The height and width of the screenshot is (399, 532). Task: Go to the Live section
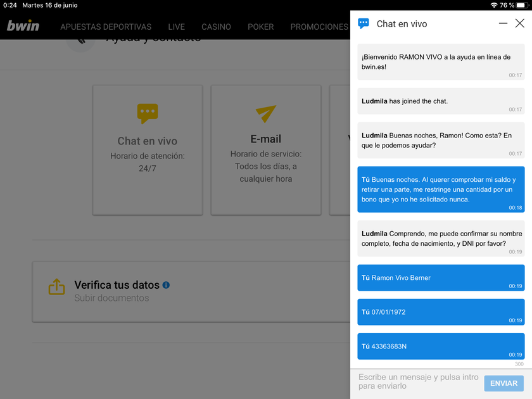[177, 27]
